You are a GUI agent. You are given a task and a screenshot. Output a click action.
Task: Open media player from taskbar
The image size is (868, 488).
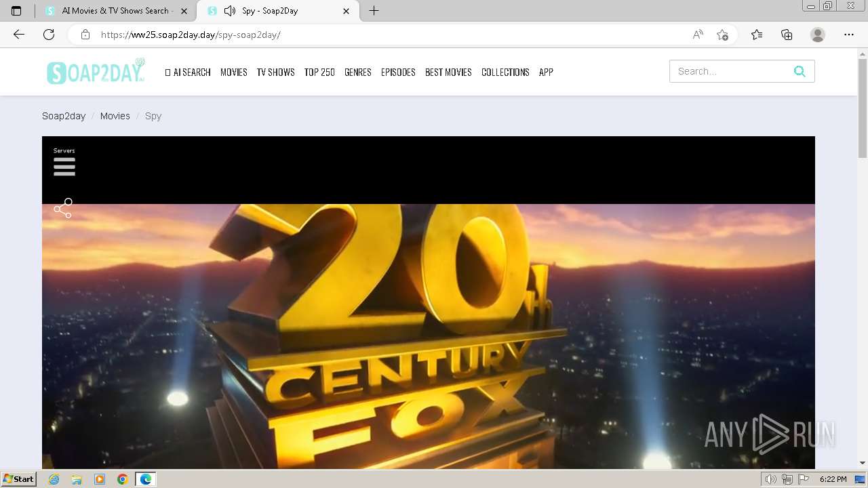[x=100, y=479]
